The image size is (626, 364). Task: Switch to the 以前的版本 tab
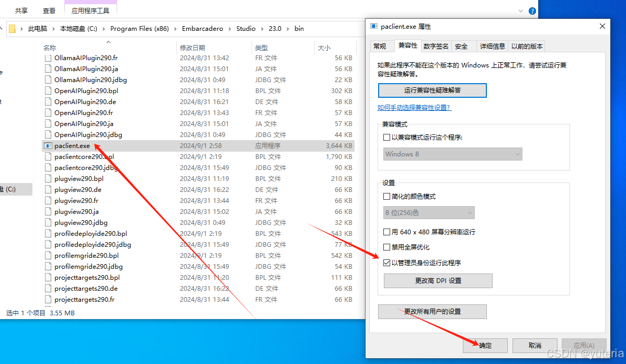pyautogui.click(x=527, y=47)
